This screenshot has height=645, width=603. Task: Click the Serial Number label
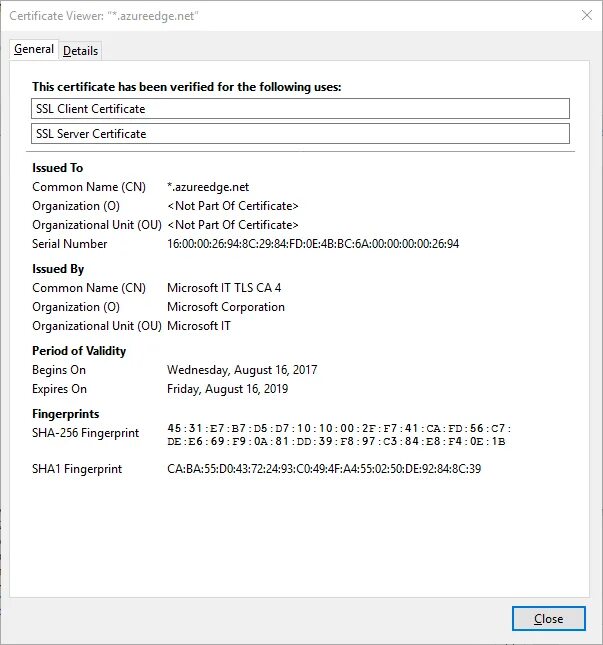tap(70, 244)
